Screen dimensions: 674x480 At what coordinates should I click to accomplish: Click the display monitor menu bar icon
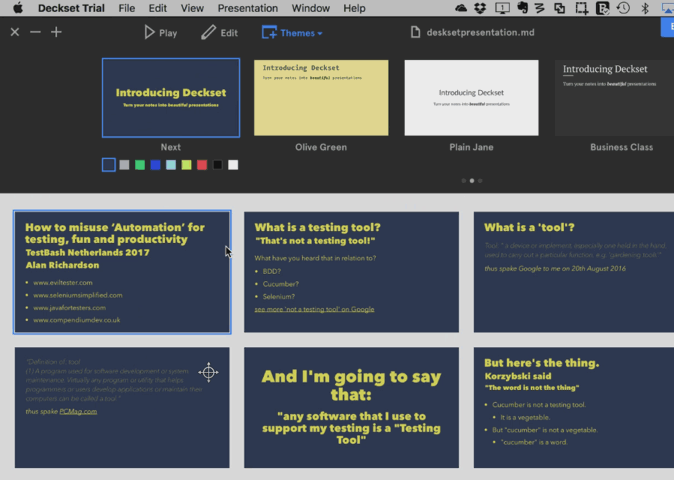pyautogui.click(x=502, y=8)
